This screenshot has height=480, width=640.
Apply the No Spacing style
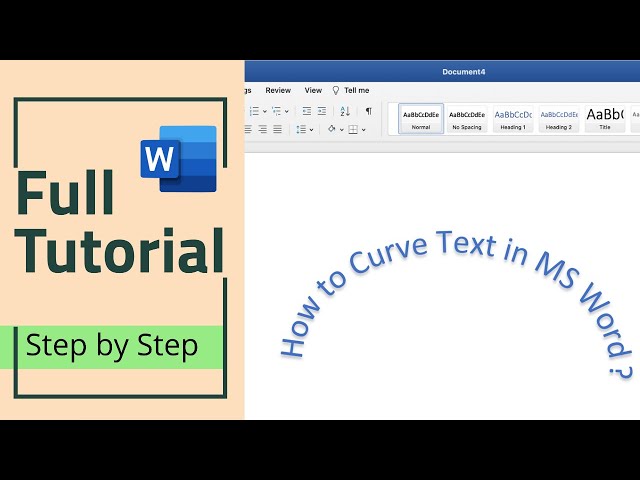tap(467, 118)
